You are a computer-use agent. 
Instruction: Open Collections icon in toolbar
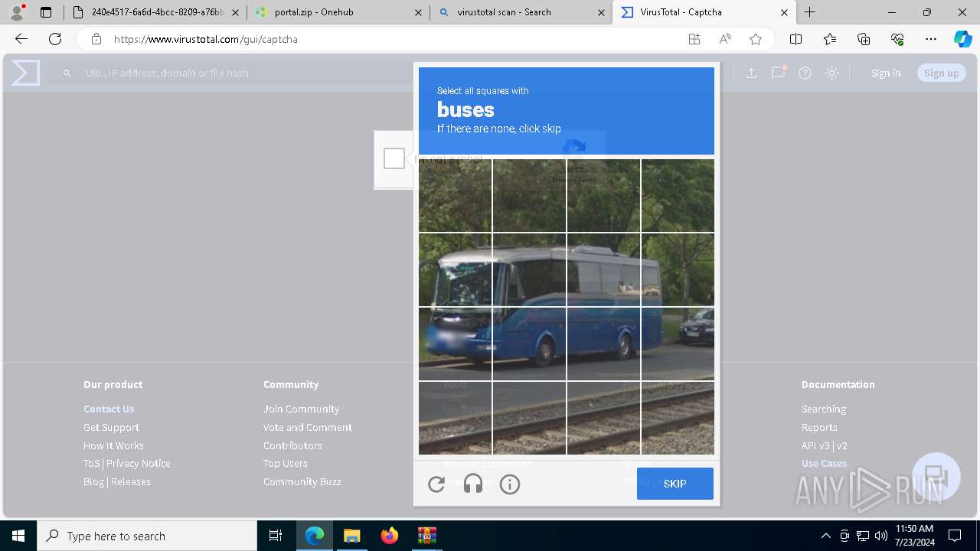pyautogui.click(x=864, y=39)
